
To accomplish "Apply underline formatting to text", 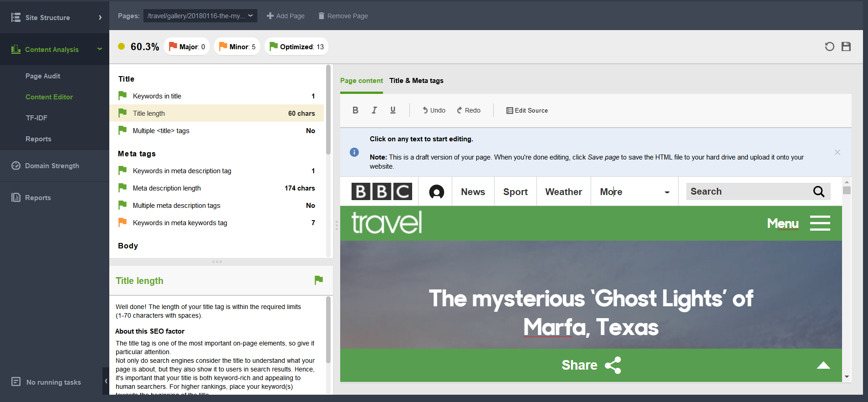I will (393, 110).
